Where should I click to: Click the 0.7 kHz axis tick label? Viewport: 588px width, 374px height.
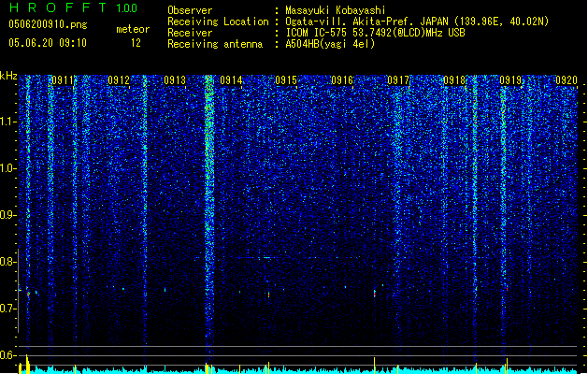point(7,309)
